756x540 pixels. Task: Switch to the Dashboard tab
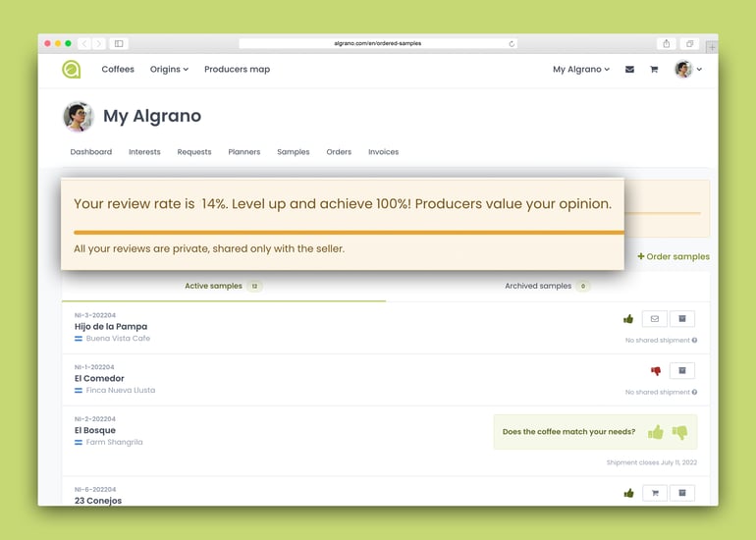(x=91, y=152)
